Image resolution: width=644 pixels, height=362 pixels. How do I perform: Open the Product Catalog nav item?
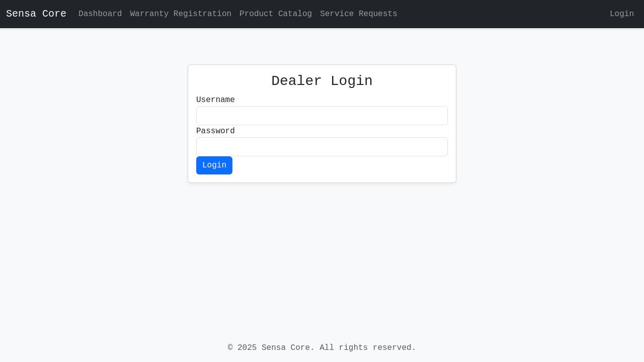[x=276, y=14]
